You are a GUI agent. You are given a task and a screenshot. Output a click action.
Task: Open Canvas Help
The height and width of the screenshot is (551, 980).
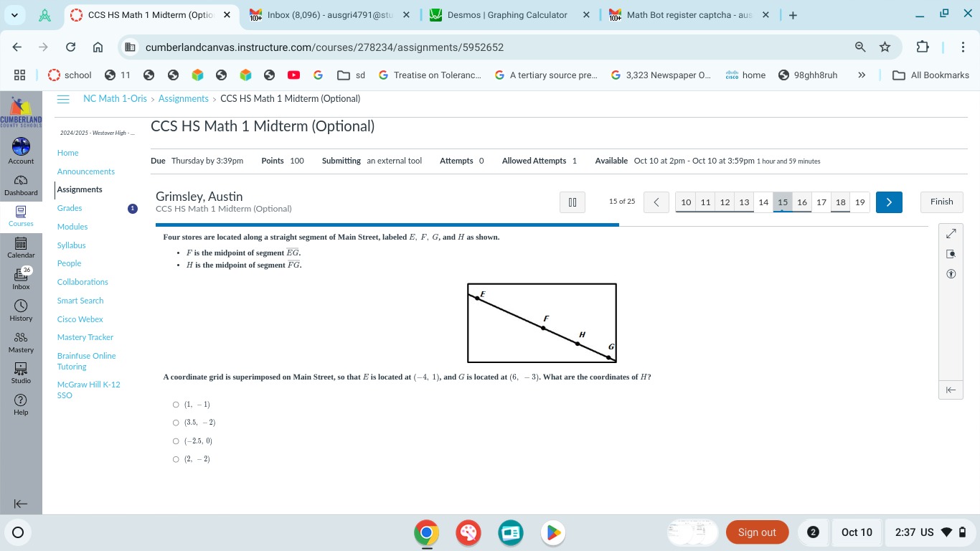(x=21, y=405)
